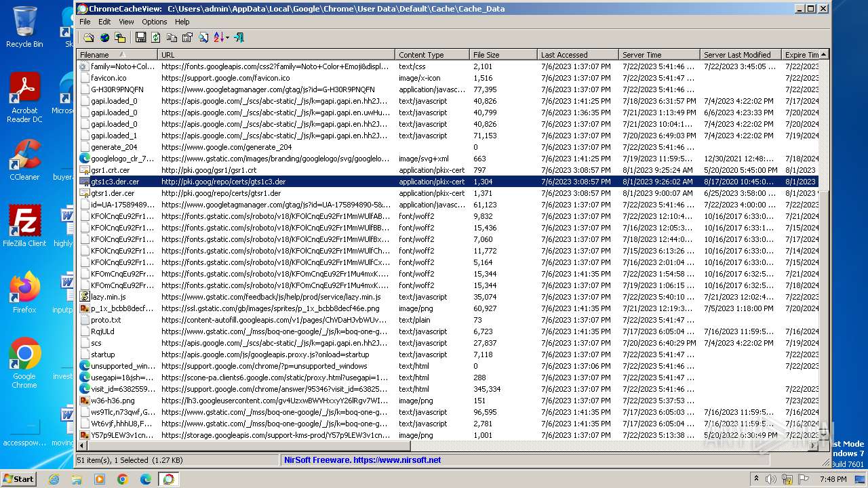Viewport: 868px width, 488px height.
Task: Open the Internet Explorer taskbar icon
Action: tap(54, 479)
